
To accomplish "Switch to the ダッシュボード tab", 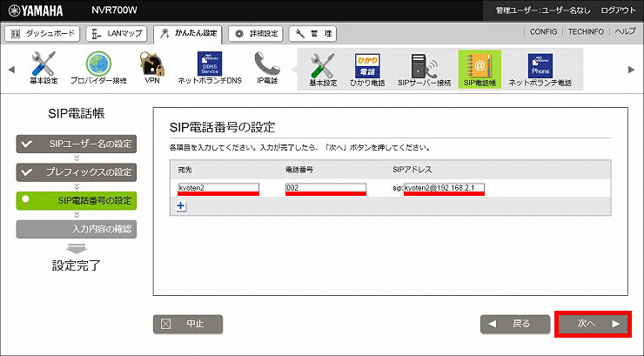I will [43, 34].
